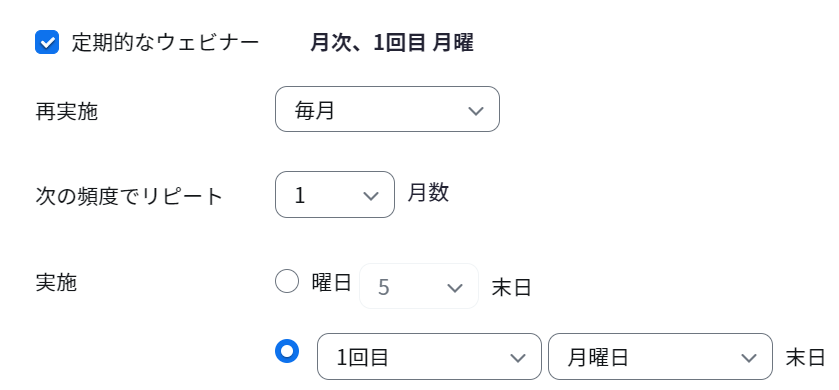Image resolution: width=839 pixels, height=390 pixels.
Task: Open the day-of-month dropdown showing 5
Action: pyautogui.click(x=419, y=286)
